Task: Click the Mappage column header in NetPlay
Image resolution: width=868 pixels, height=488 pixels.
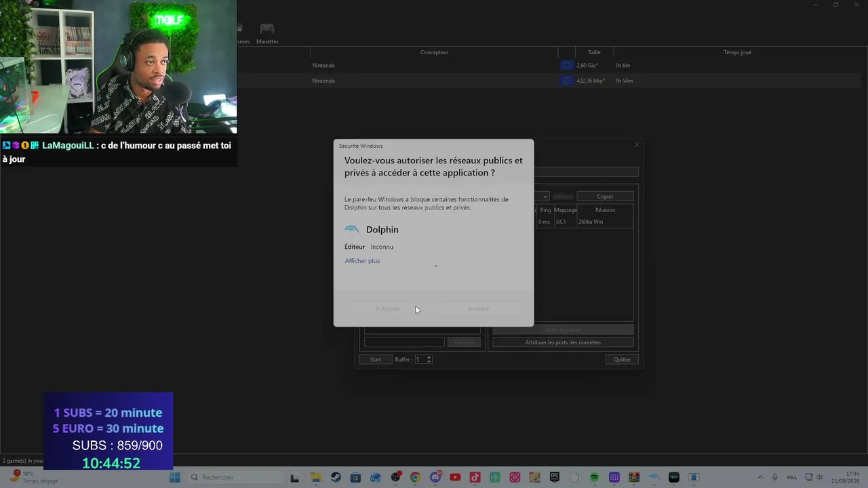Action: [566, 210]
